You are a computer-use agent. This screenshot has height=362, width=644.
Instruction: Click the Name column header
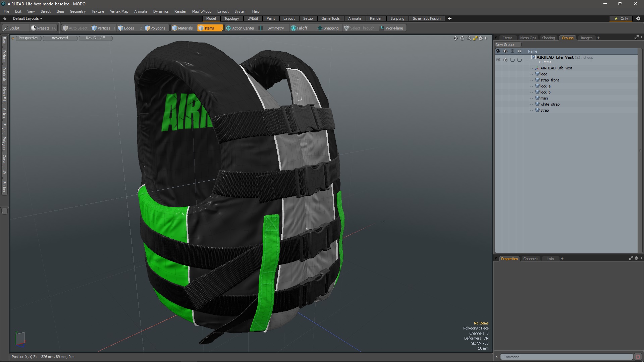click(x=532, y=51)
